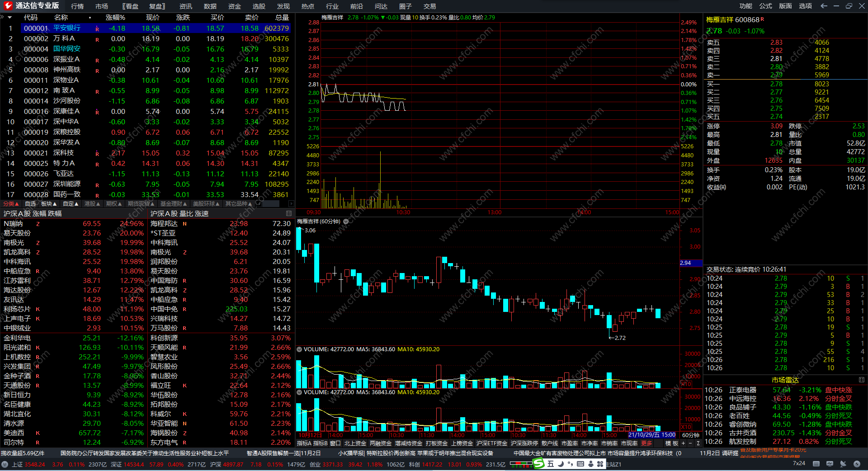Expand the first VOLUME indicator dropdown

tap(299, 349)
